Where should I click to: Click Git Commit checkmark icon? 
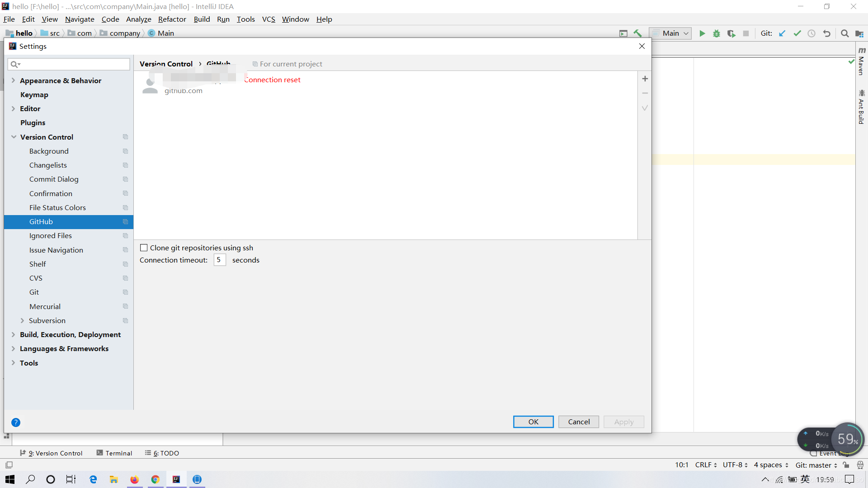pos(797,33)
